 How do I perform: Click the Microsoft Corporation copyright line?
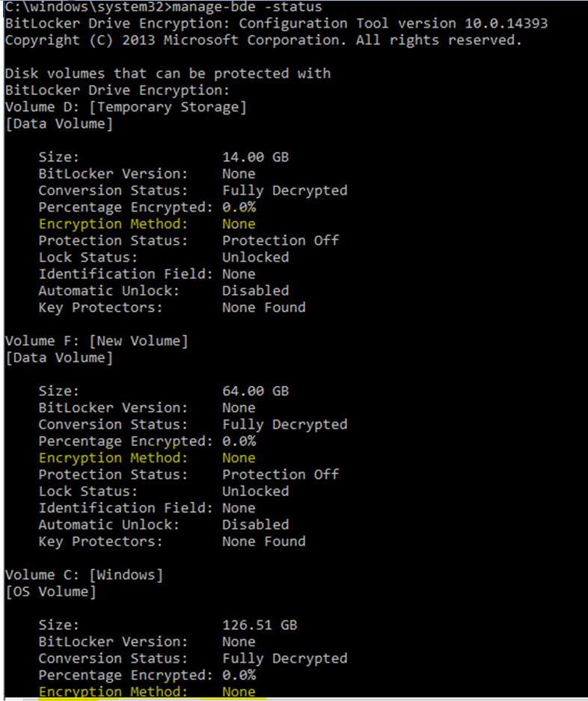(263, 40)
